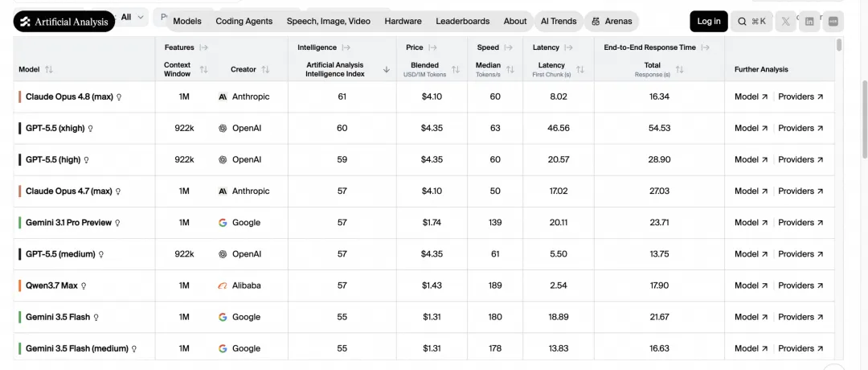The width and height of the screenshot is (868, 370).
Task: Click reasoning lightbulb beside Claude Opus 4.8 (max)
Action: click(119, 97)
